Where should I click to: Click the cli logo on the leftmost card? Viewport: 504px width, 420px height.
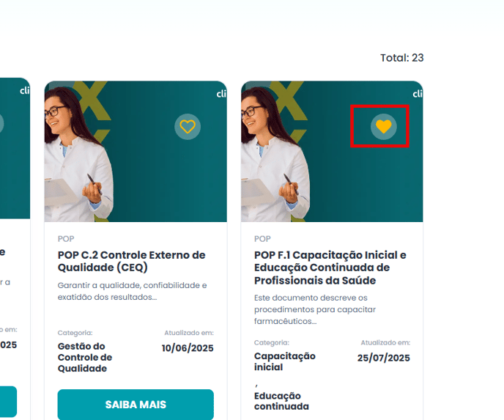[x=25, y=91]
